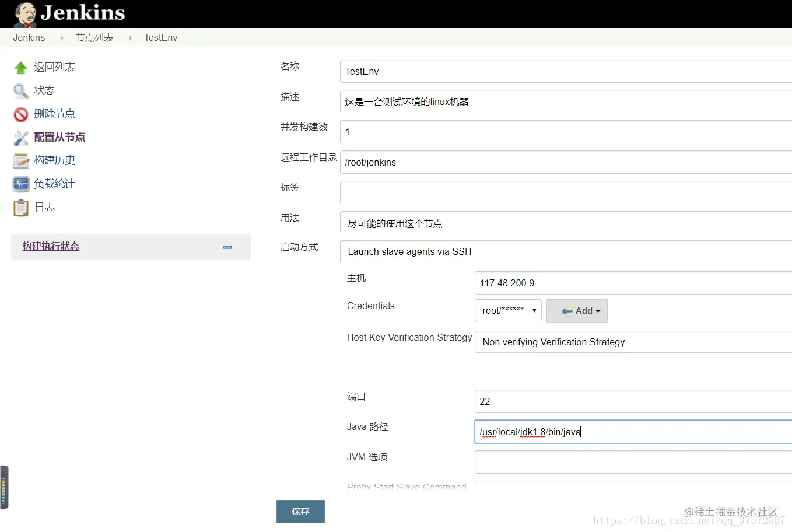Viewport: 792px width, 532px height.
Task: Open the 负载统计 link
Action: [x=55, y=184]
